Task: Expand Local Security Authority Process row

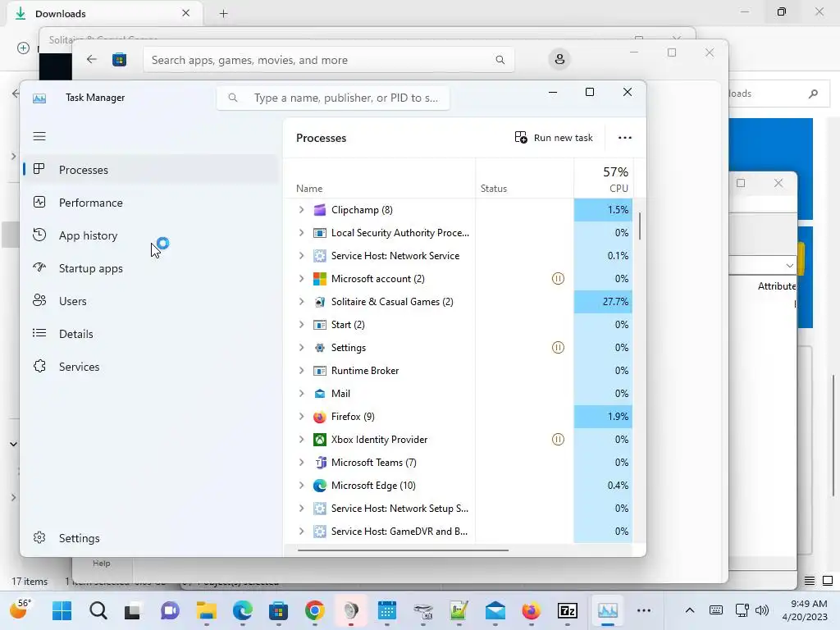Action: tap(301, 232)
